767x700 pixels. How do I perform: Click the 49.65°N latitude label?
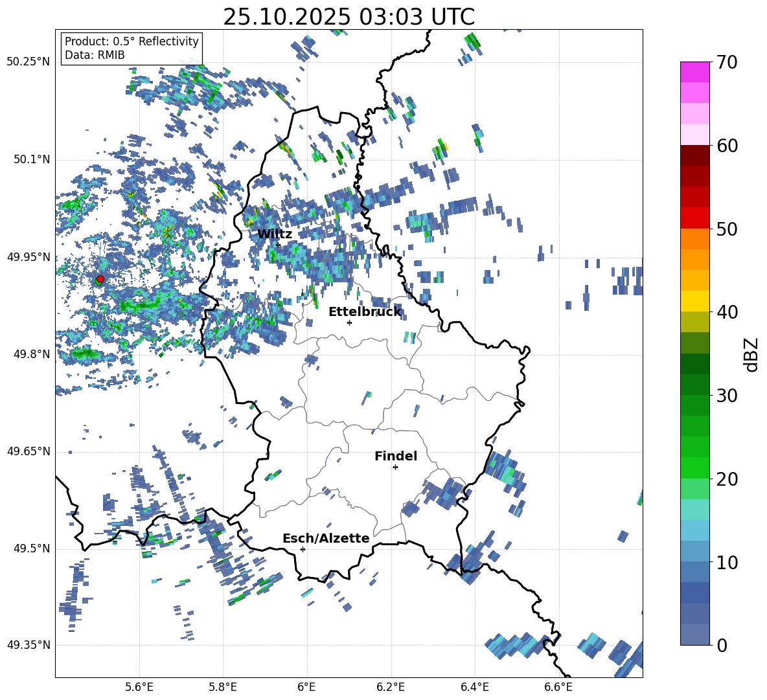coord(29,452)
